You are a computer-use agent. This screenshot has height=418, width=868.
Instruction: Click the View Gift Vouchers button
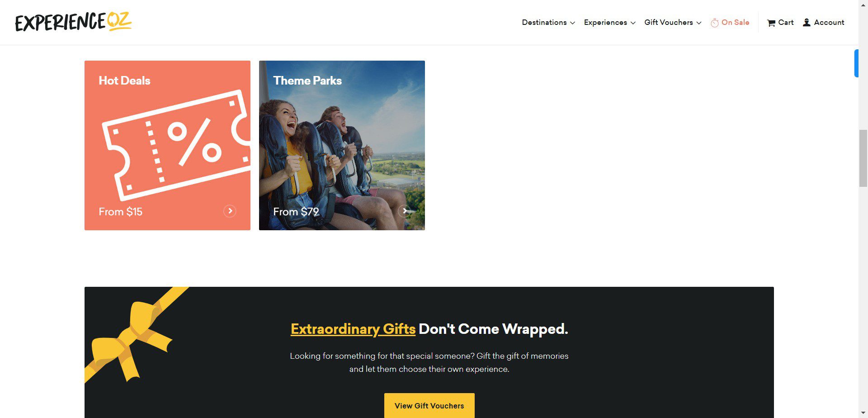coord(429,405)
